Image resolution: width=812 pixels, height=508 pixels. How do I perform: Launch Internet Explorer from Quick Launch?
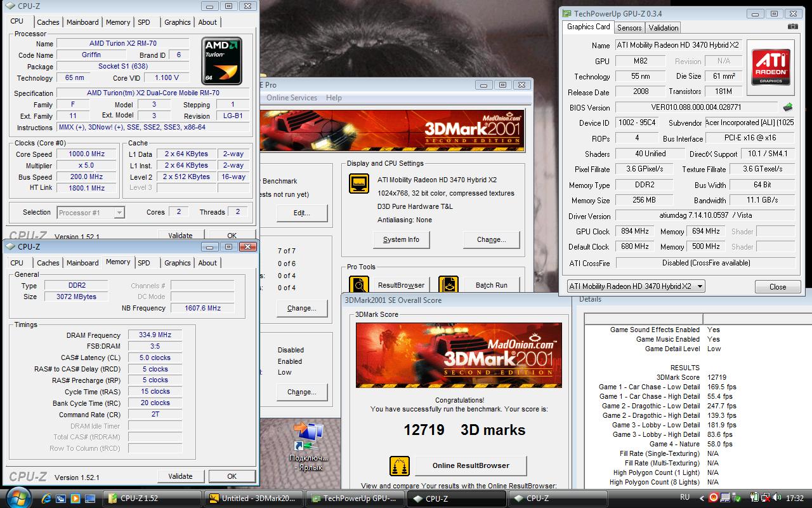click(x=47, y=498)
